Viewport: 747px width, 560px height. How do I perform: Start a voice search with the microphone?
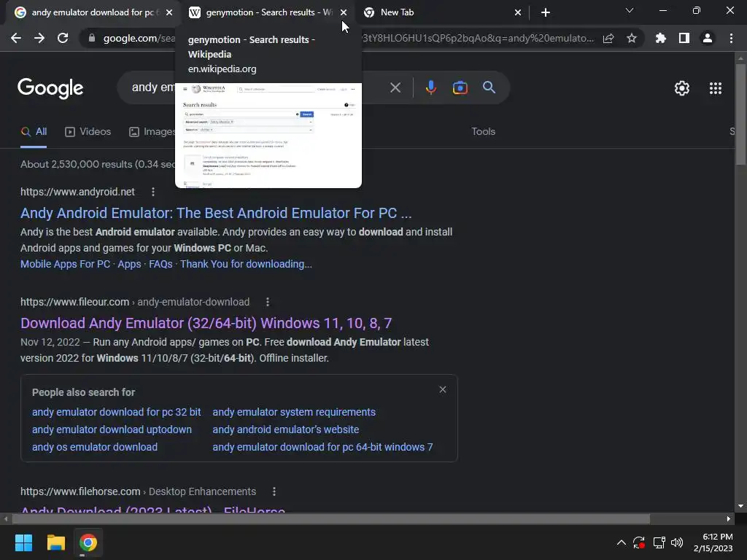point(430,87)
